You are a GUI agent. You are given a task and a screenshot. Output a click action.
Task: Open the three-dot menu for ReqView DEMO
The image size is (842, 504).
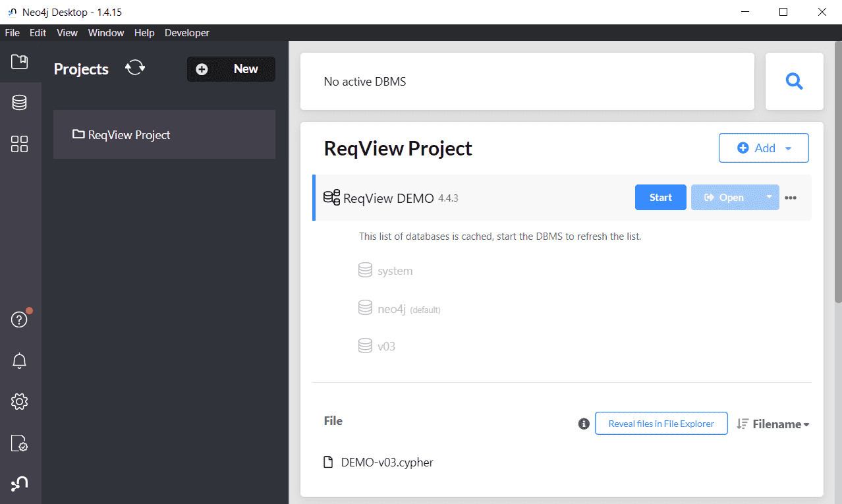click(791, 198)
